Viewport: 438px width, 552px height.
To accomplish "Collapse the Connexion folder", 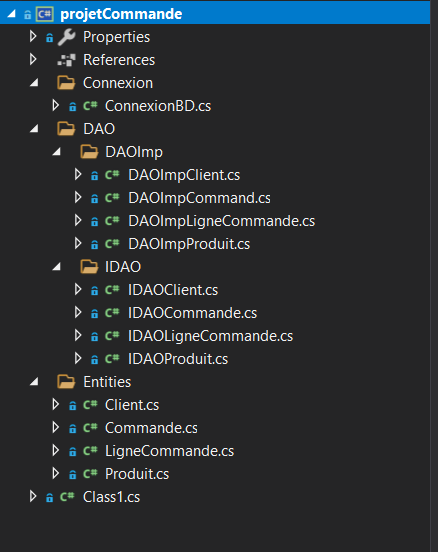I will click(x=34, y=83).
